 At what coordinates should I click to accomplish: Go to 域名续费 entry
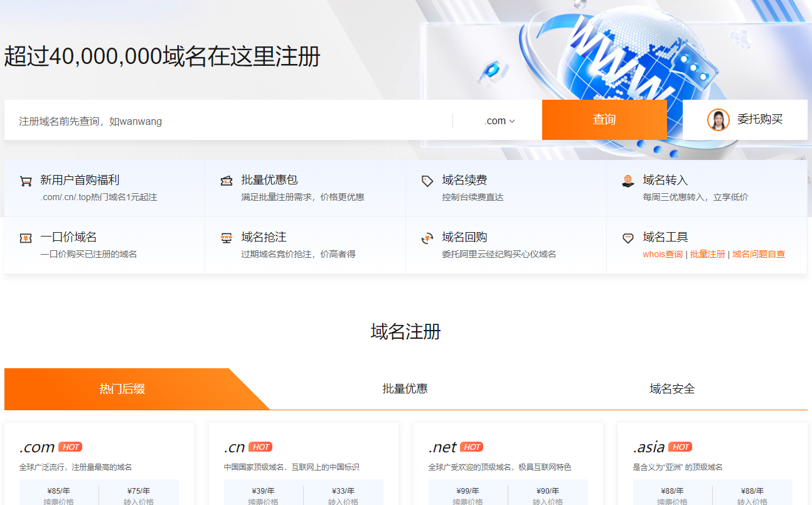(506, 188)
